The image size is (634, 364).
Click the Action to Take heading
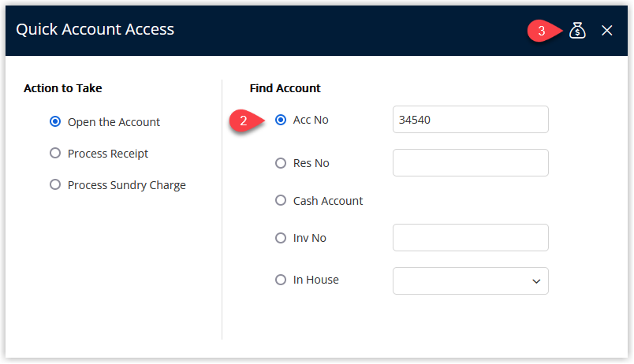[62, 88]
